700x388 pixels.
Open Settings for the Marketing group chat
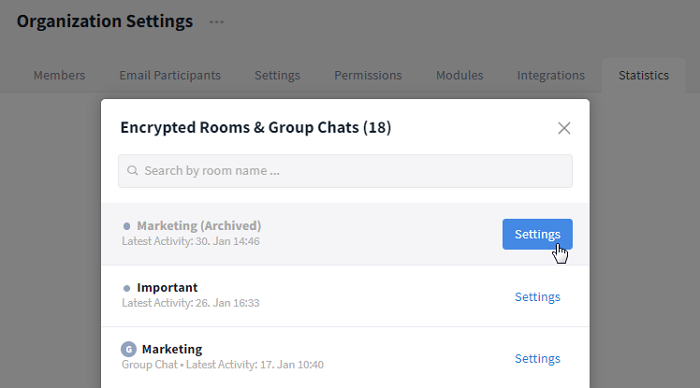pos(538,359)
